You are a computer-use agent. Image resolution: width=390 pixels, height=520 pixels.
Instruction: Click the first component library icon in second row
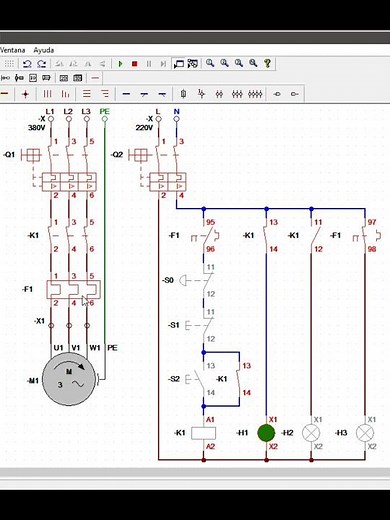(5, 78)
